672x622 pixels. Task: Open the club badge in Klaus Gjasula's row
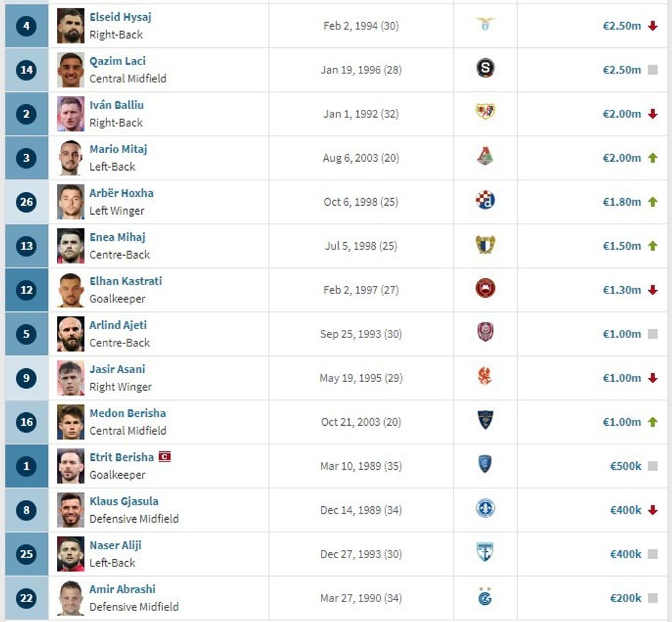pos(485,509)
